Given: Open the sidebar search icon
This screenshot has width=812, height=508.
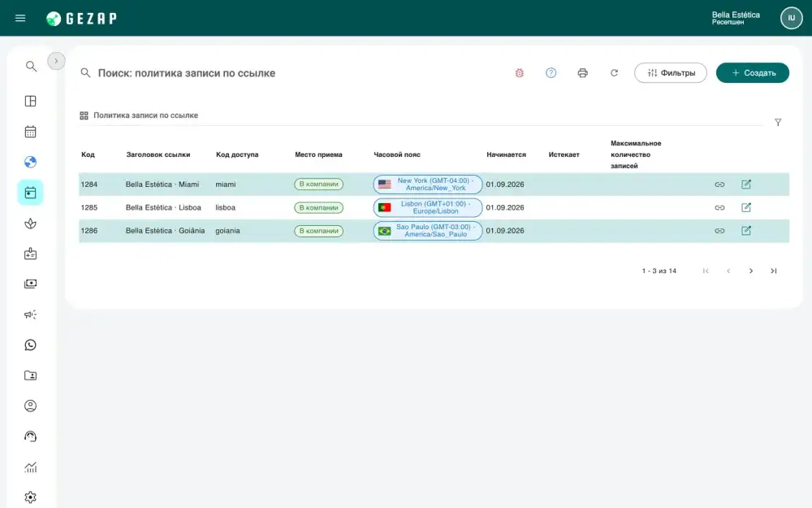Looking at the screenshot, I should click(31, 67).
